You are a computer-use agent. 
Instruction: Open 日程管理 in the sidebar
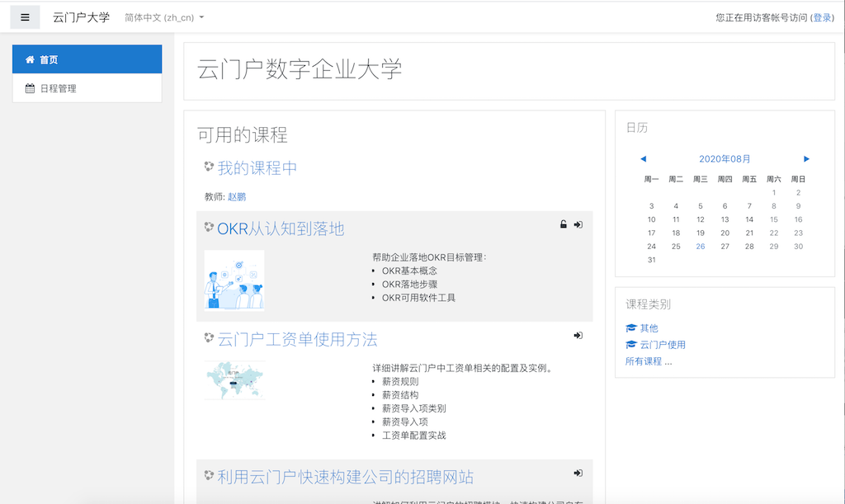click(87, 88)
